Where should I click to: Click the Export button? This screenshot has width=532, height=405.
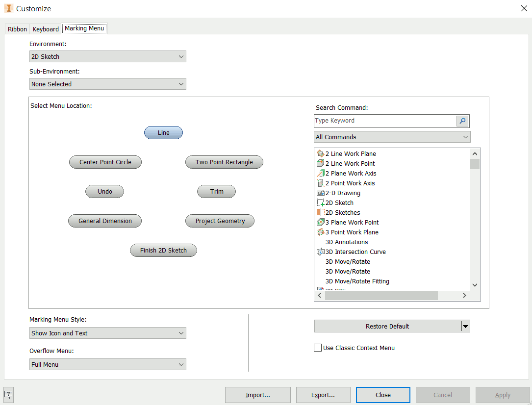pos(323,395)
